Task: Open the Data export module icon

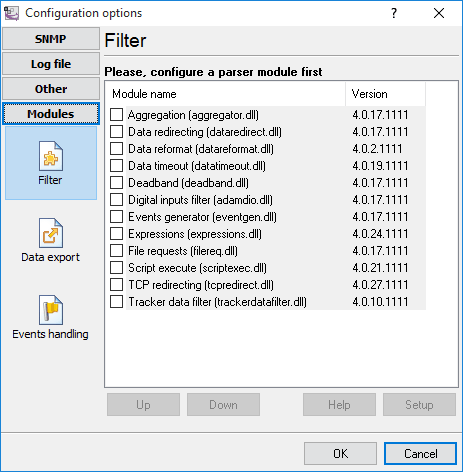Action: 51,233
